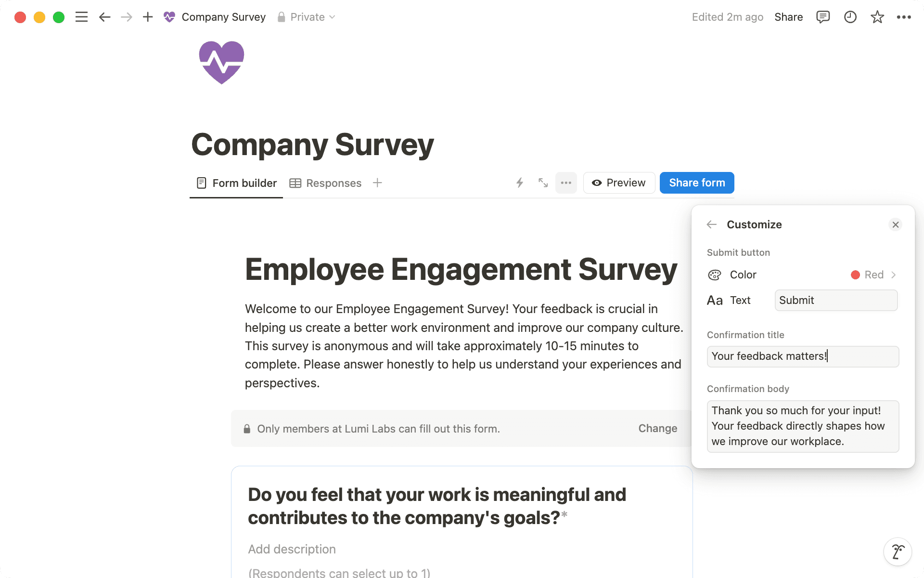Click the red color swatch
This screenshot has height=578, width=924.
pos(855,275)
